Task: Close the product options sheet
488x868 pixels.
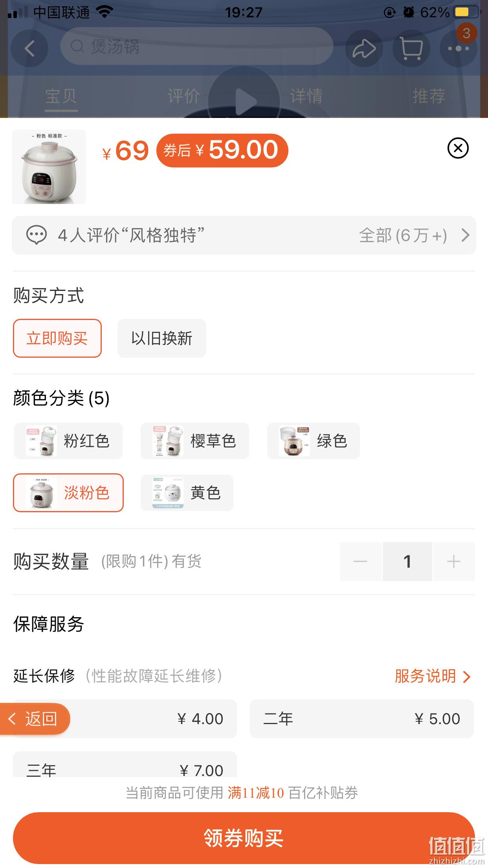Action: click(x=458, y=148)
